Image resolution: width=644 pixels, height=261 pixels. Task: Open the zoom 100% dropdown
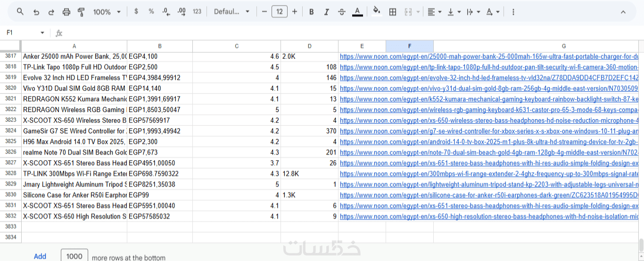(x=107, y=12)
